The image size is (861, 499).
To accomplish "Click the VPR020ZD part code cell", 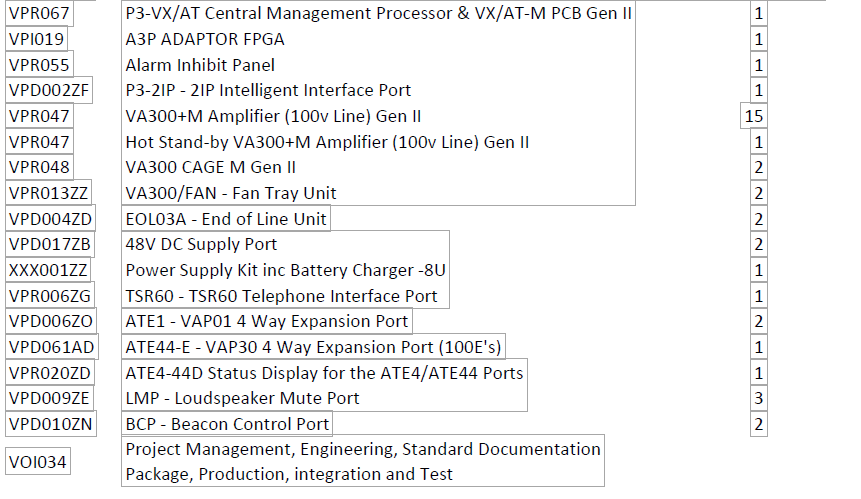I will (x=50, y=373).
